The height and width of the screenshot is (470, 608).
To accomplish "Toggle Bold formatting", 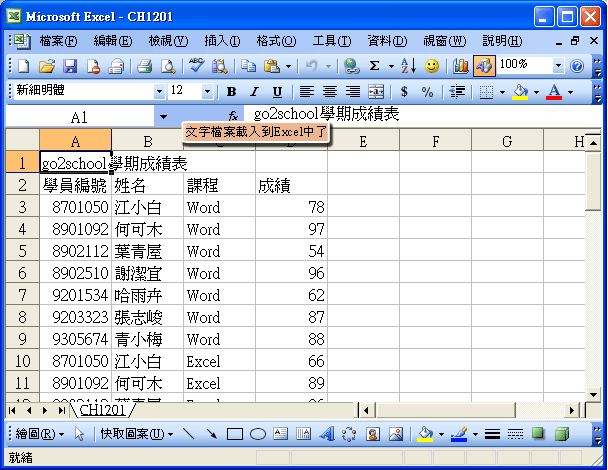I will [x=231, y=92].
